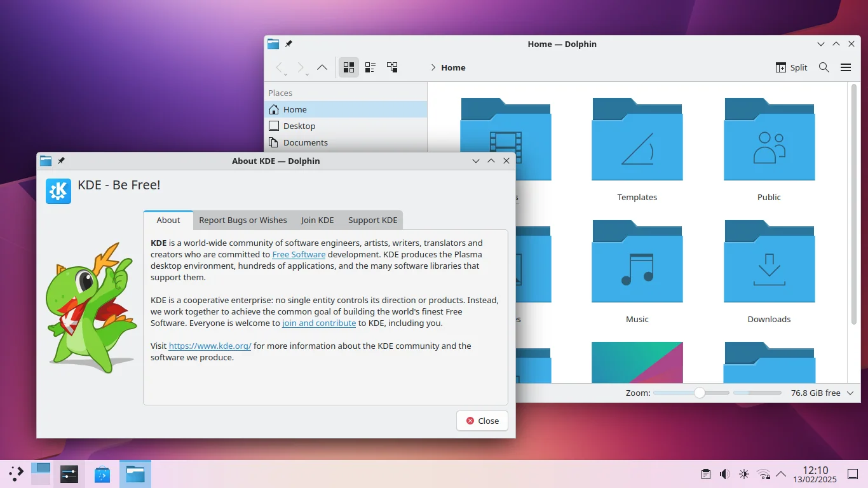Viewport: 868px width, 488px height.
Task: Follow the Free Software link
Action: (299, 254)
